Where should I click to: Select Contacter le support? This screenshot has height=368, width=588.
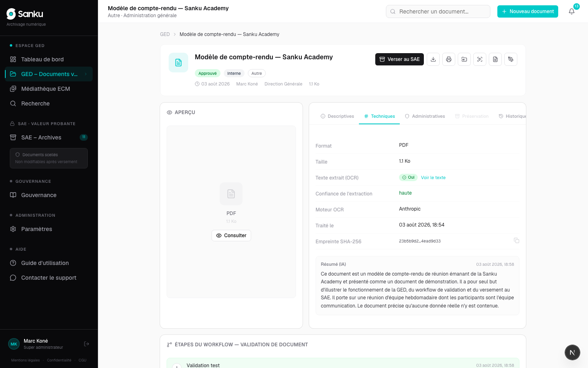[49, 278]
